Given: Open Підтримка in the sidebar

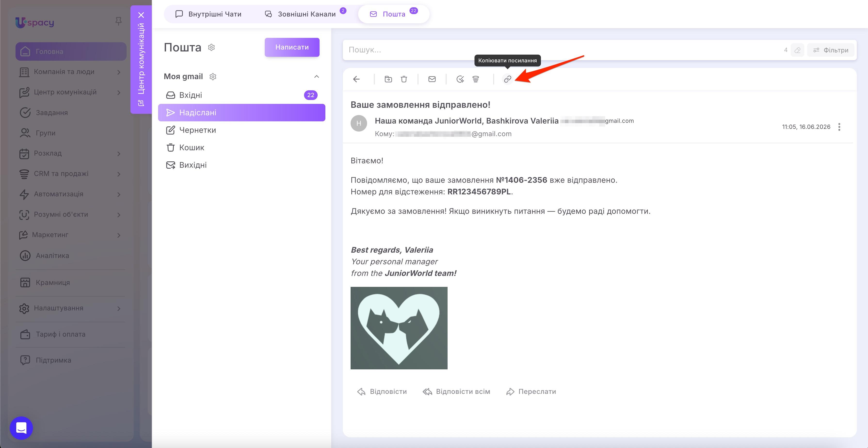Looking at the screenshot, I should click(x=71, y=360).
